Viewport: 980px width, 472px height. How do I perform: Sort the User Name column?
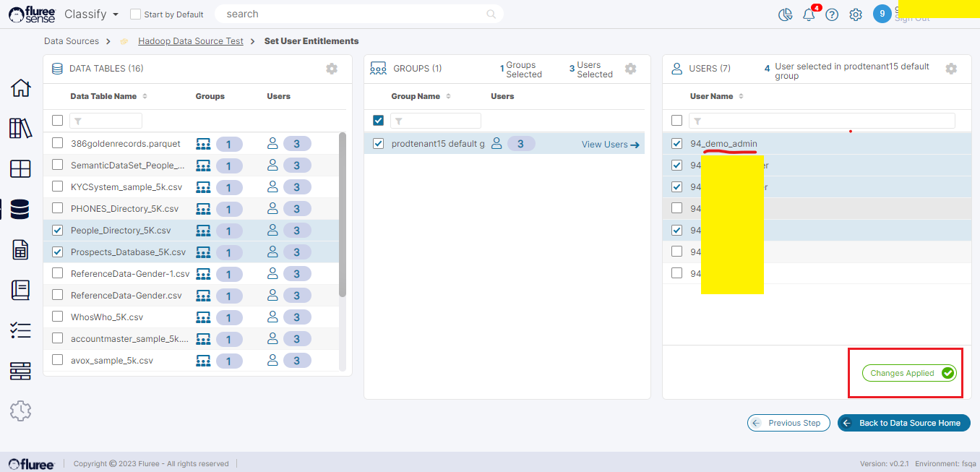point(741,96)
